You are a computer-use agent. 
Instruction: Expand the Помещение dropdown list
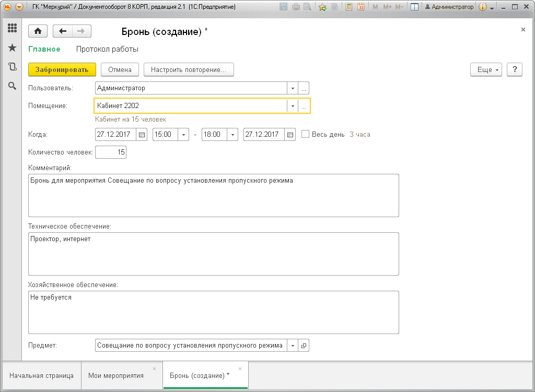[293, 106]
